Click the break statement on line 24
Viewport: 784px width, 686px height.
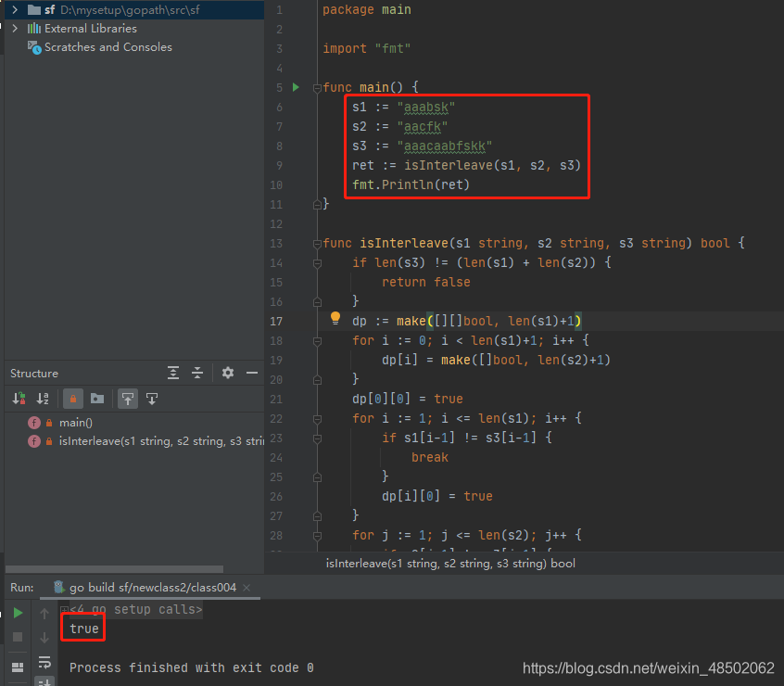(429, 458)
